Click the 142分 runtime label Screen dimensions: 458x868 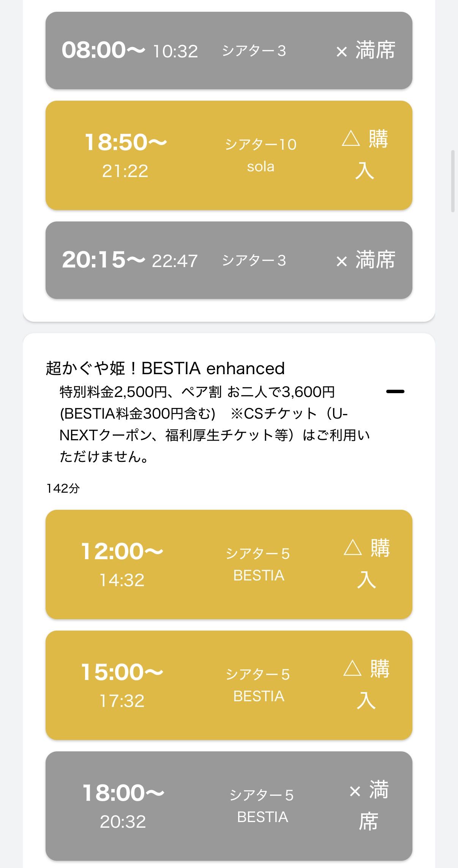(63, 488)
